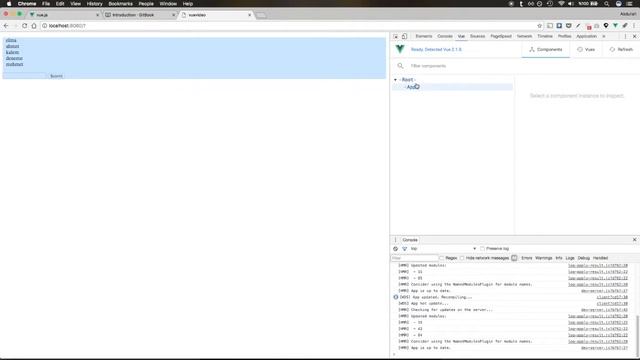Image resolution: width=640 pixels, height=360 pixels.
Task: Show more DevTools tabs chevron
Action: tap(604, 36)
